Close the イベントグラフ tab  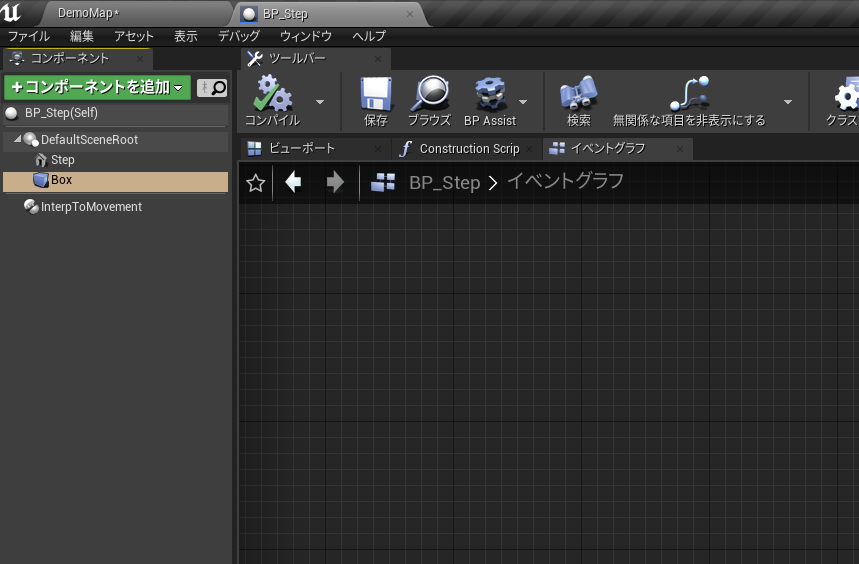click(x=679, y=149)
